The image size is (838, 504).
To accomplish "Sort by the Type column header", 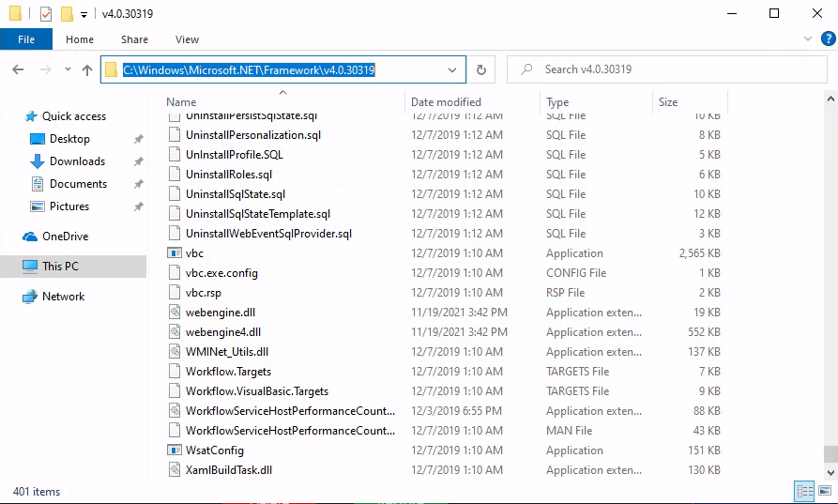I will (x=557, y=102).
